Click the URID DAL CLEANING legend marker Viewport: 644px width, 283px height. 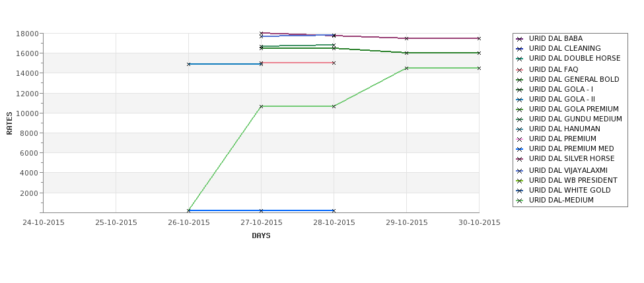(520, 49)
